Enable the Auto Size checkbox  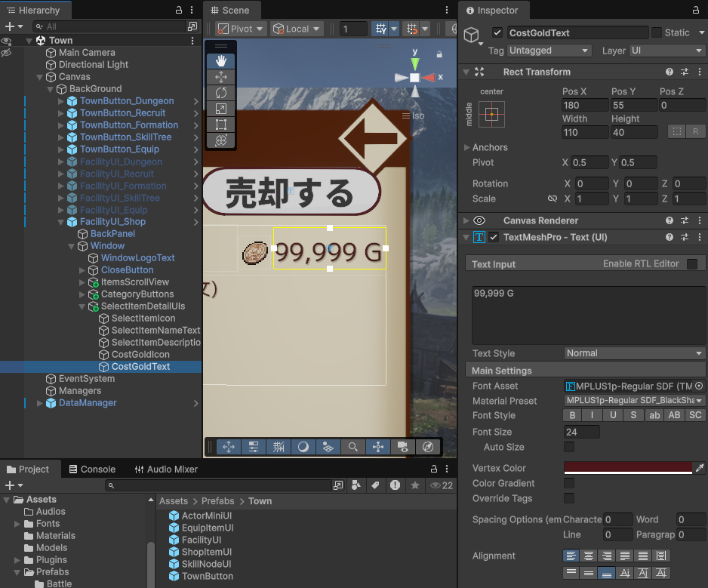pyautogui.click(x=569, y=448)
